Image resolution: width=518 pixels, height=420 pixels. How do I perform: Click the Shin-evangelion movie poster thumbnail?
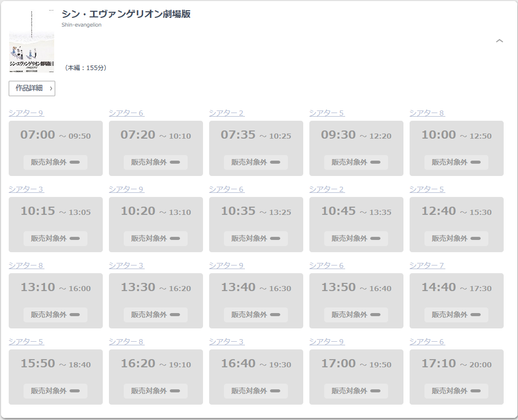click(31, 41)
